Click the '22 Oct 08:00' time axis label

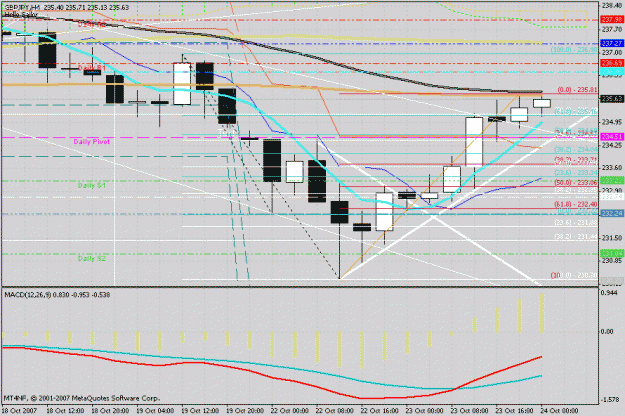point(335,410)
